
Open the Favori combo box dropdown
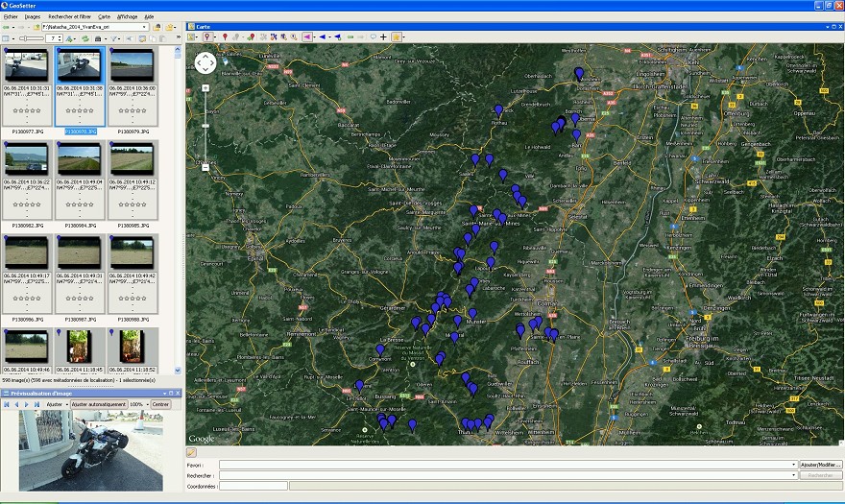[793, 464]
